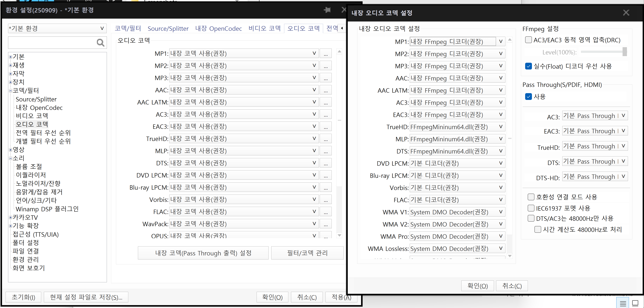The width and height of the screenshot is (644, 308).
Task: Open detail settings for DTS codec via ... button
Action: tap(325, 163)
